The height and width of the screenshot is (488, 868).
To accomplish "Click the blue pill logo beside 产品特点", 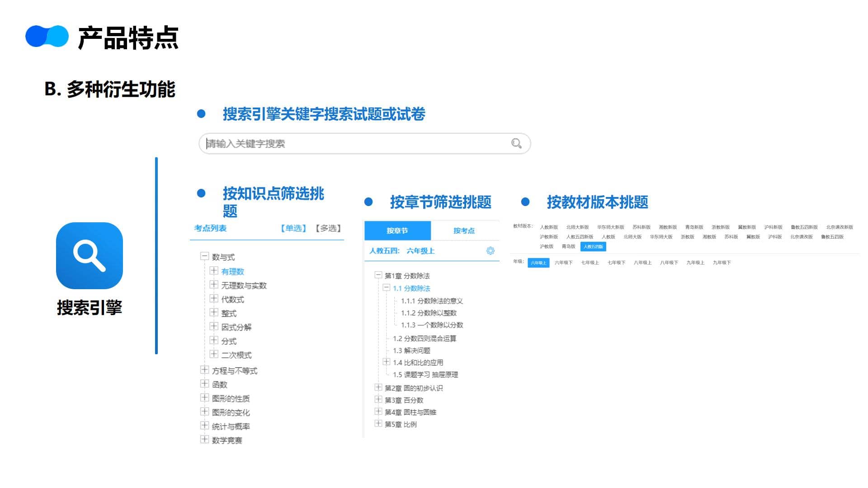I will (47, 37).
